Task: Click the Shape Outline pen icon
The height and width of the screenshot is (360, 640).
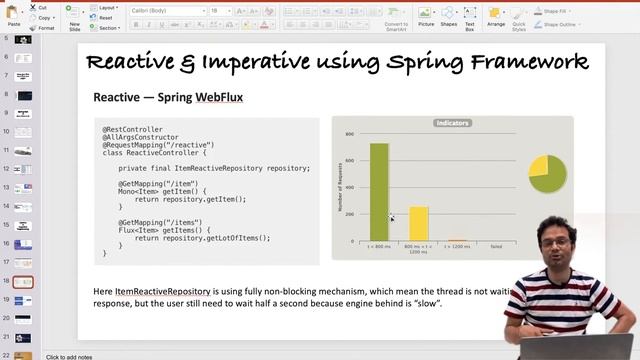Action: [x=538, y=24]
